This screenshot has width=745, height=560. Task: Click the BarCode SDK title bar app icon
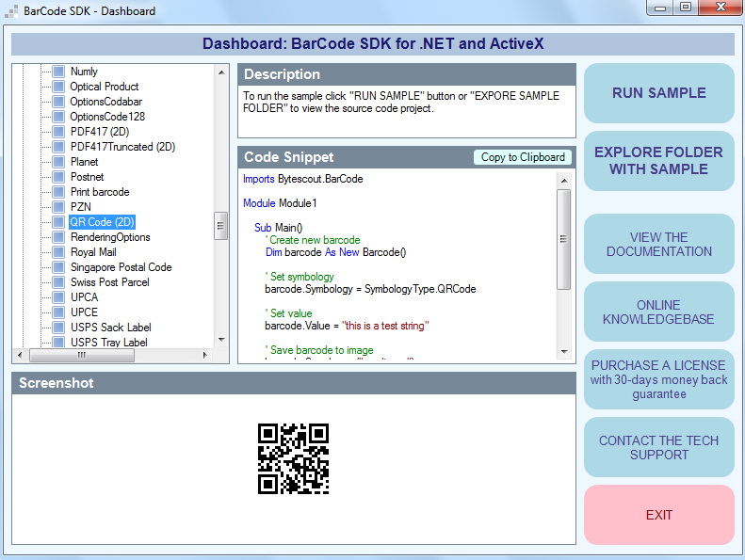coord(11,11)
